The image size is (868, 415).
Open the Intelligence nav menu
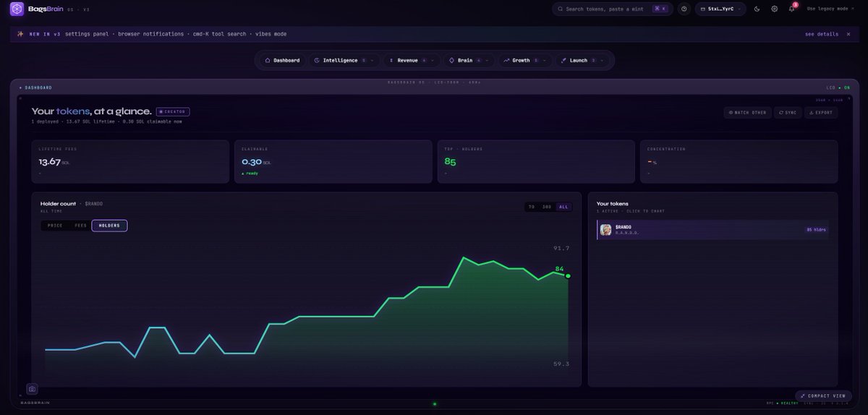point(344,61)
